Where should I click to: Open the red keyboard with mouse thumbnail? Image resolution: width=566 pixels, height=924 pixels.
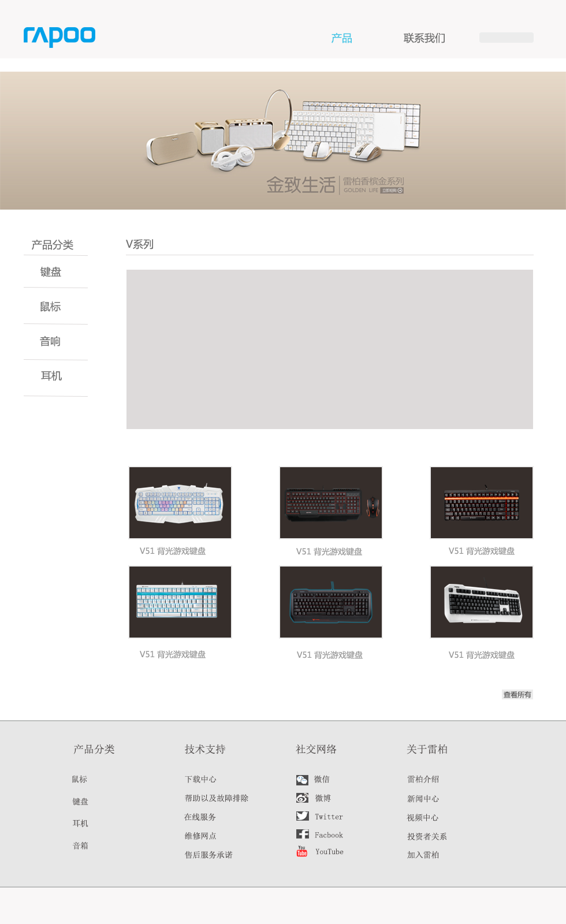331,503
